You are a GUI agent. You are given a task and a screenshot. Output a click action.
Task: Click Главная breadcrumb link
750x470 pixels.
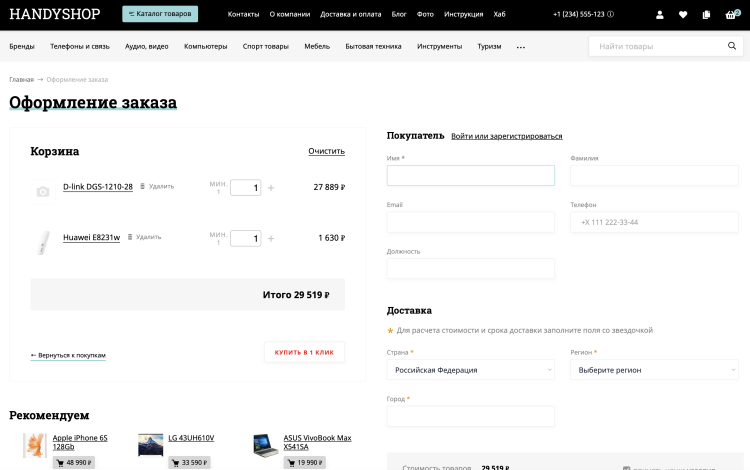(22, 79)
